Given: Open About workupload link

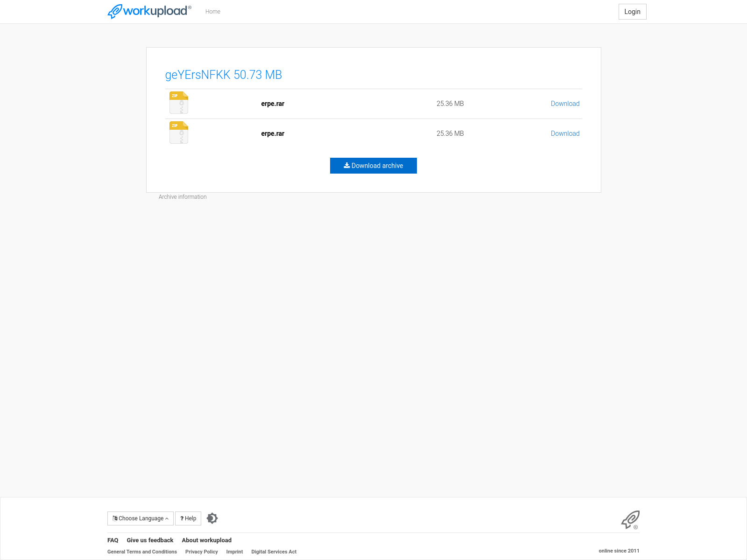Looking at the screenshot, I should [207, 540].
